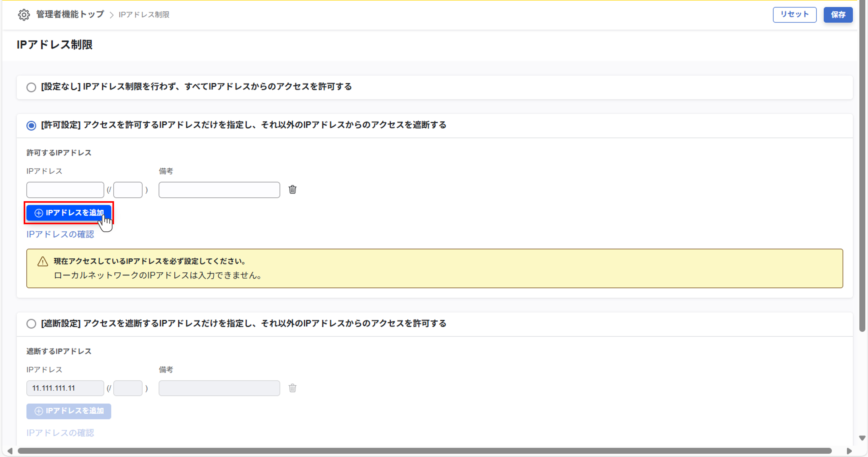Click the left arrow of the horizontal scrollbar

10,451
